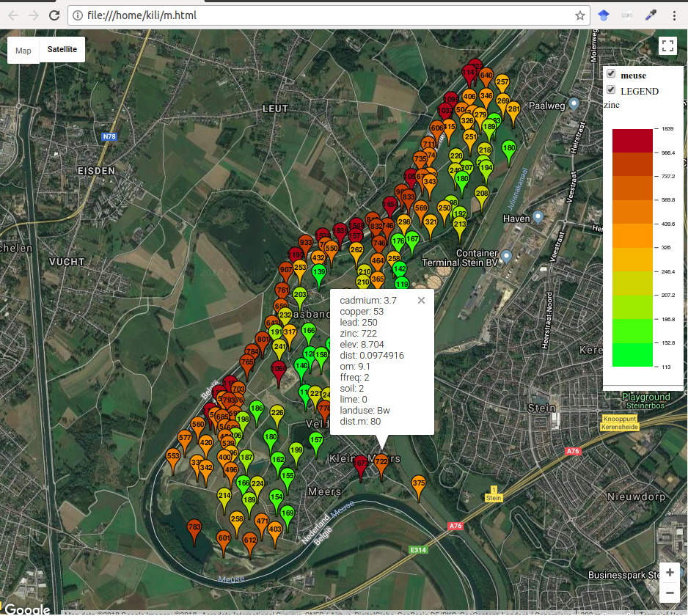Bookmark this page with the star
688x616 pixels.
coord(579,15)
